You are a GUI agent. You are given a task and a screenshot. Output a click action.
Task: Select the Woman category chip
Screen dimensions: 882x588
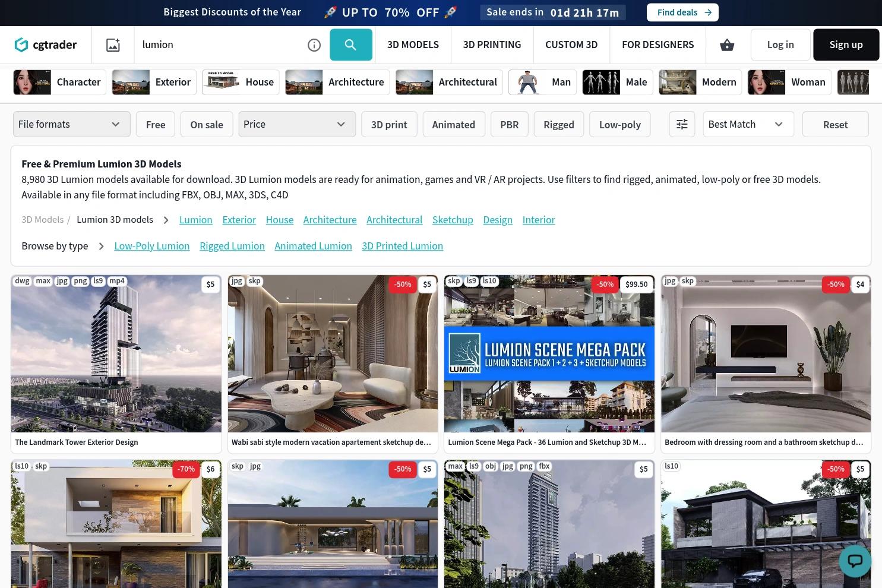(x=789, y=82)
